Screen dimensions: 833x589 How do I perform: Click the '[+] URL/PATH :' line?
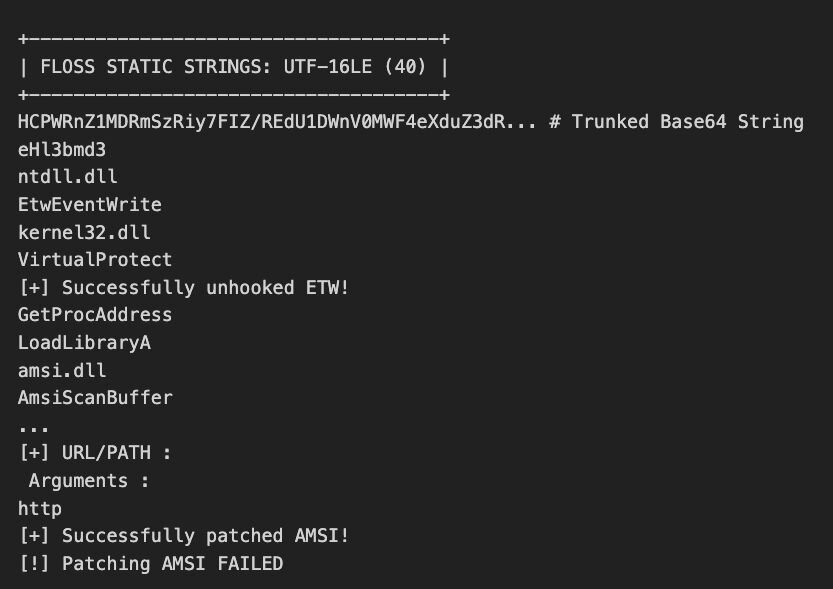point(95,453)
